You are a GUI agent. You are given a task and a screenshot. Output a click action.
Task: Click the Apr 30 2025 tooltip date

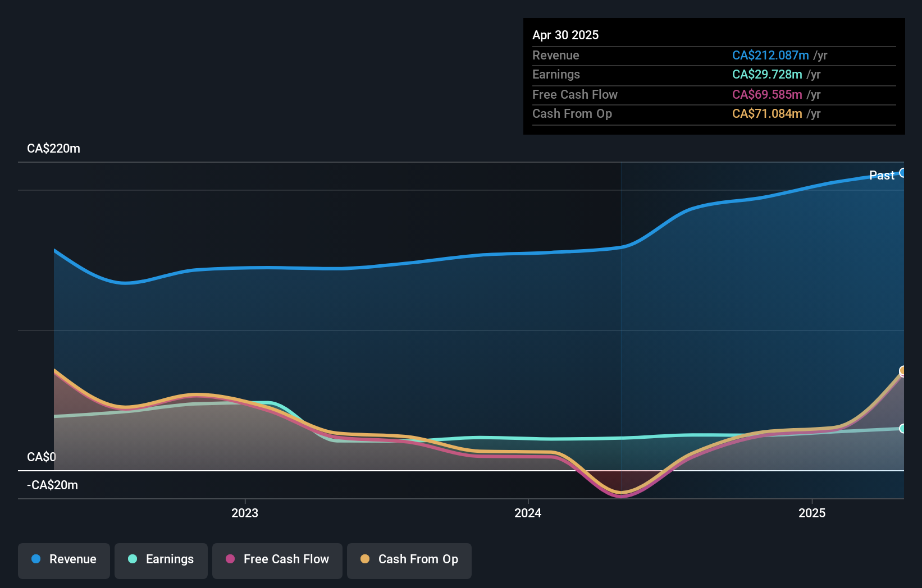565,35
